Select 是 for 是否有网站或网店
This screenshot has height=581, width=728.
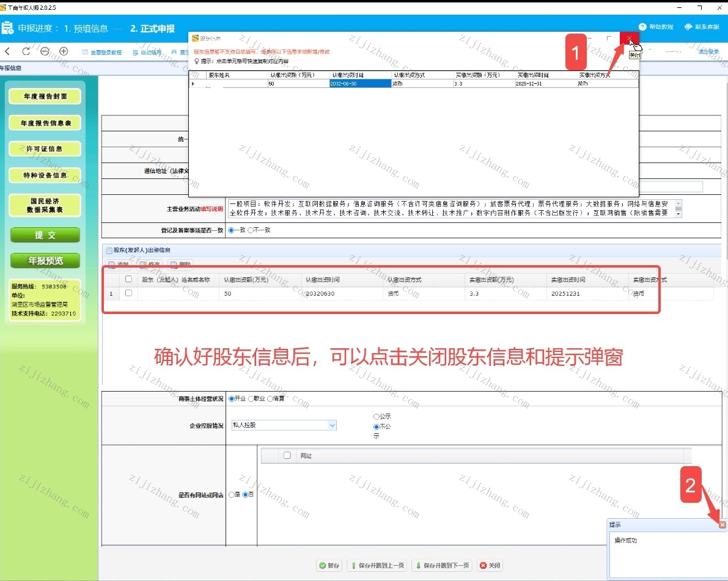231,495
